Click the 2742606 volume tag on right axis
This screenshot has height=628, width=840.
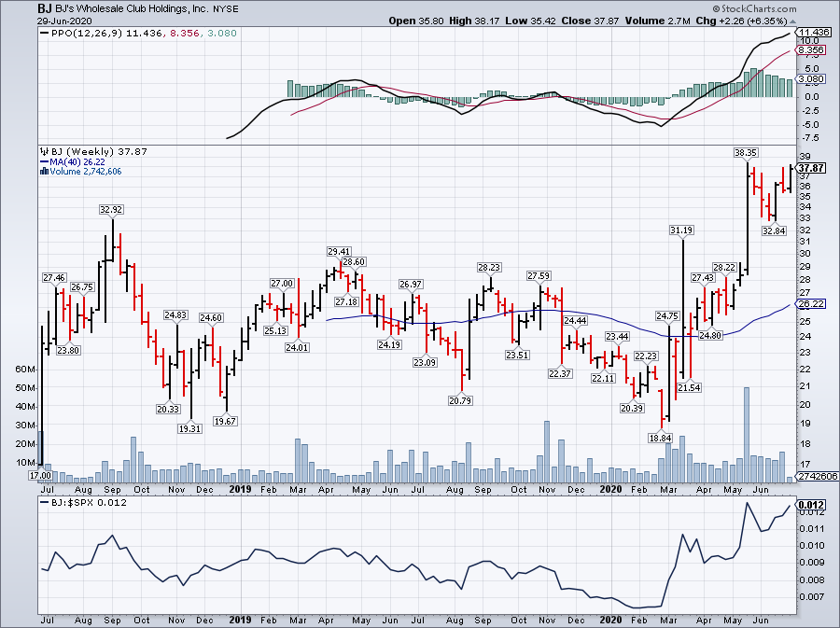[819, 477]
